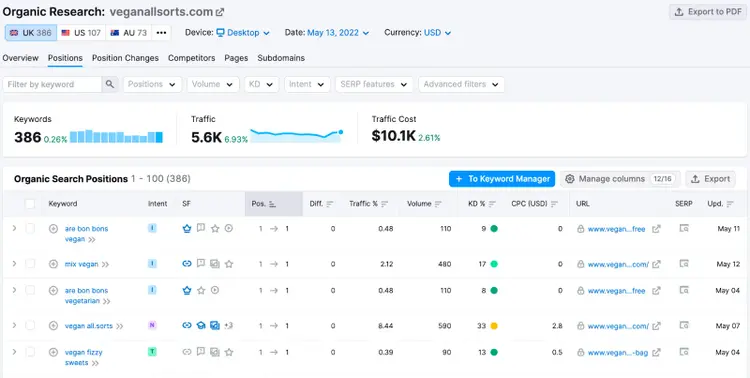This screenshot has width=750, height=378.
Task: Open the Date May 13, 2022 dropdown
Action: coord(338,33)
